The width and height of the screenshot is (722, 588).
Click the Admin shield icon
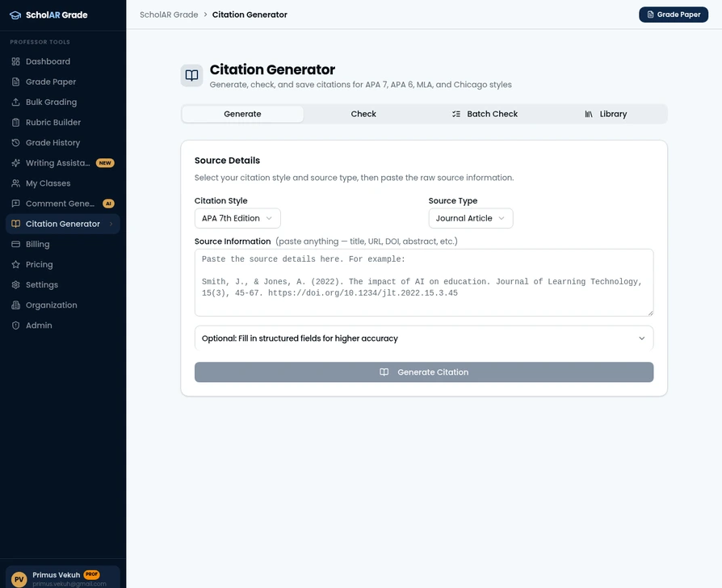click(x=15, y=325)
